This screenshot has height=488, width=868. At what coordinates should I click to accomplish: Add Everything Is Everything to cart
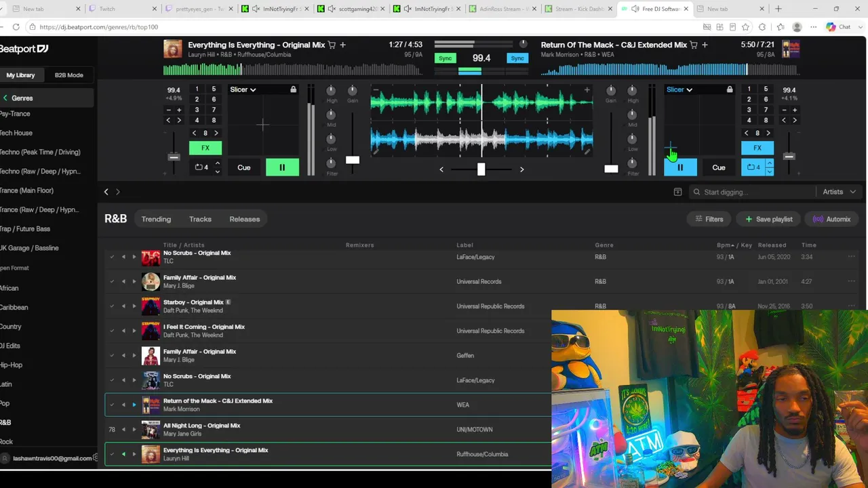(332, 45)
